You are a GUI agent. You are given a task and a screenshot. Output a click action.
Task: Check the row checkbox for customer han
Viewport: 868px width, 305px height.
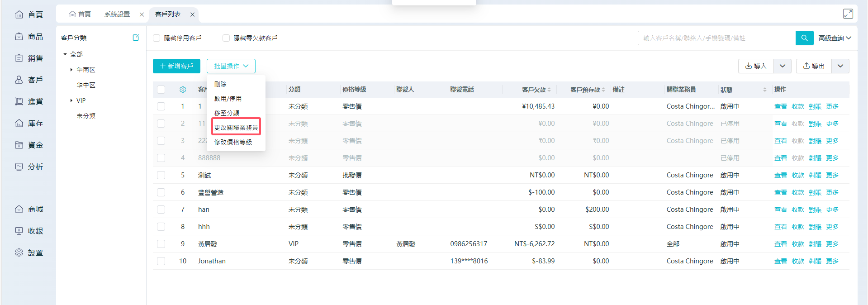coord(161,210)
